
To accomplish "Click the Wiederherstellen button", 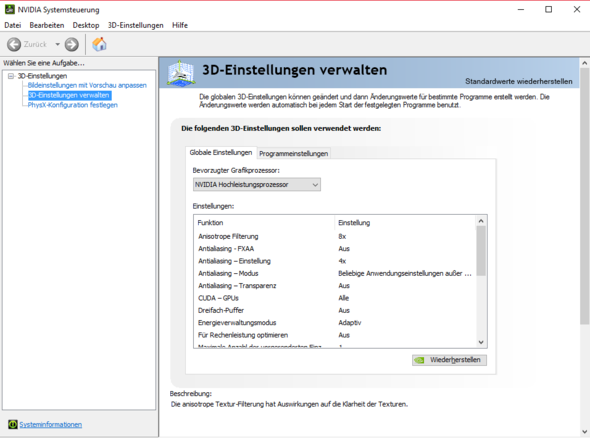I will 449,360.
